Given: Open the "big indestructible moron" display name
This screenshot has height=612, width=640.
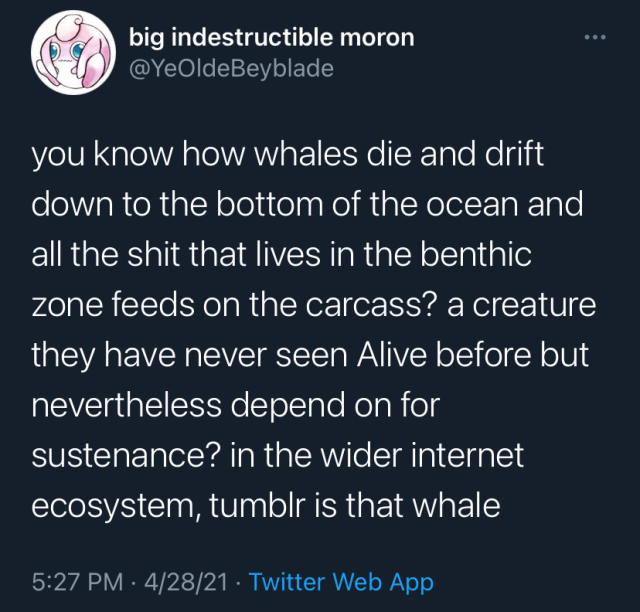Looking at the screenshot, I should [272, 39].
